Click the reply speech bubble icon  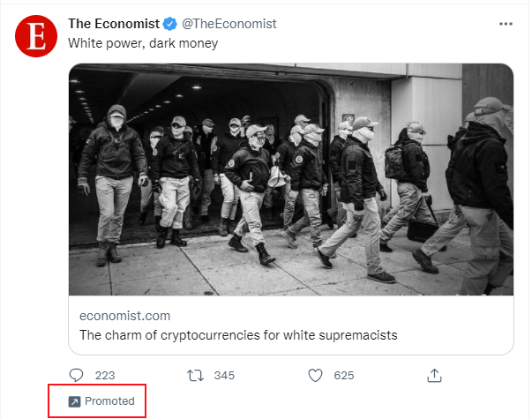pyautogui.click(x=76, y=376)
